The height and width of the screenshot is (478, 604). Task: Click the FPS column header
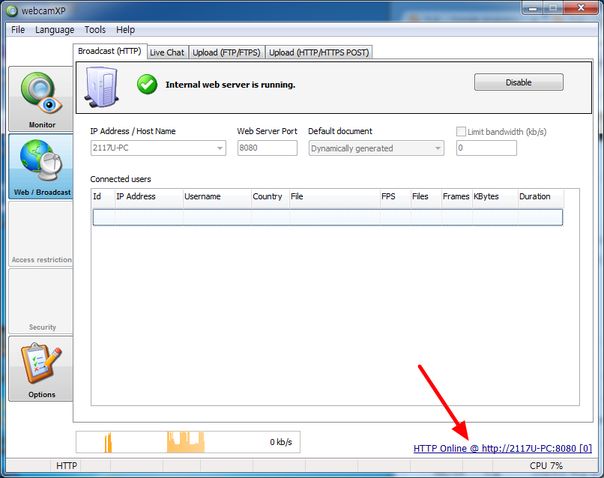tap(395, 196)
